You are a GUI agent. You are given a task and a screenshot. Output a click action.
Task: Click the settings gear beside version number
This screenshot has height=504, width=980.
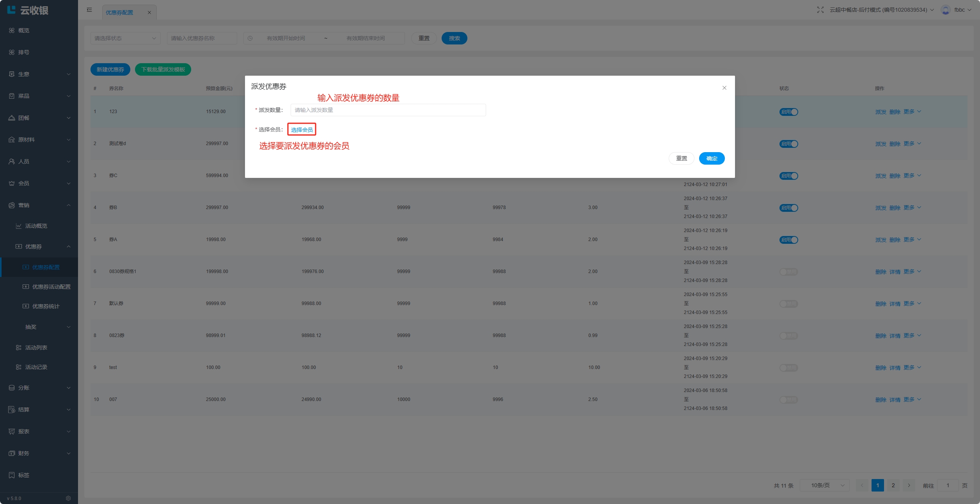click(68, 498)
